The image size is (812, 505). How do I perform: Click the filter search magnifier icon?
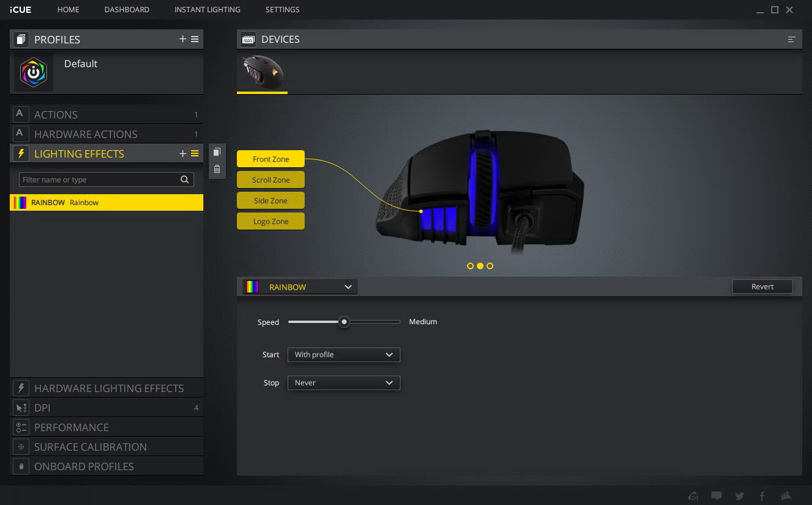185,180
